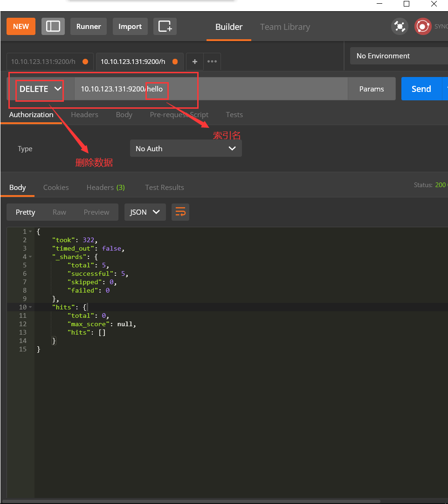The image size is (448, 504).
Task: Select the first request tab 10.10.123.131:9200/h
Action: coord(50,62)
